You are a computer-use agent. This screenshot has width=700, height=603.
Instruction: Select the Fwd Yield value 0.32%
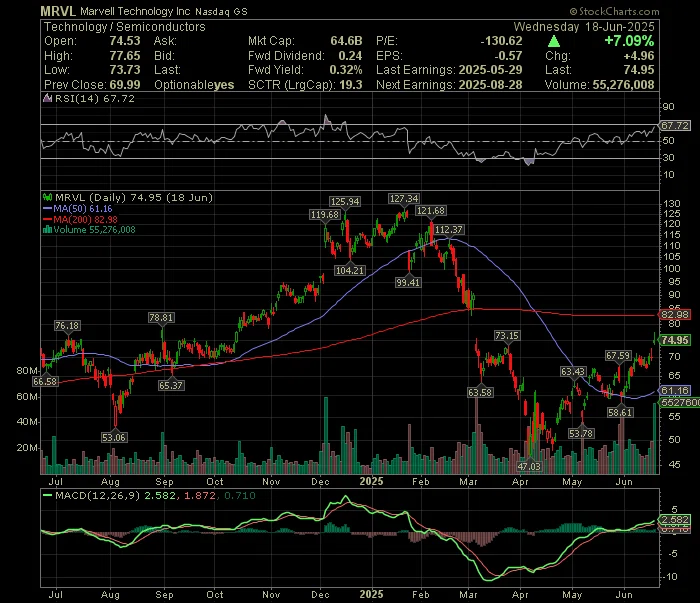click(x=346, y=70)
